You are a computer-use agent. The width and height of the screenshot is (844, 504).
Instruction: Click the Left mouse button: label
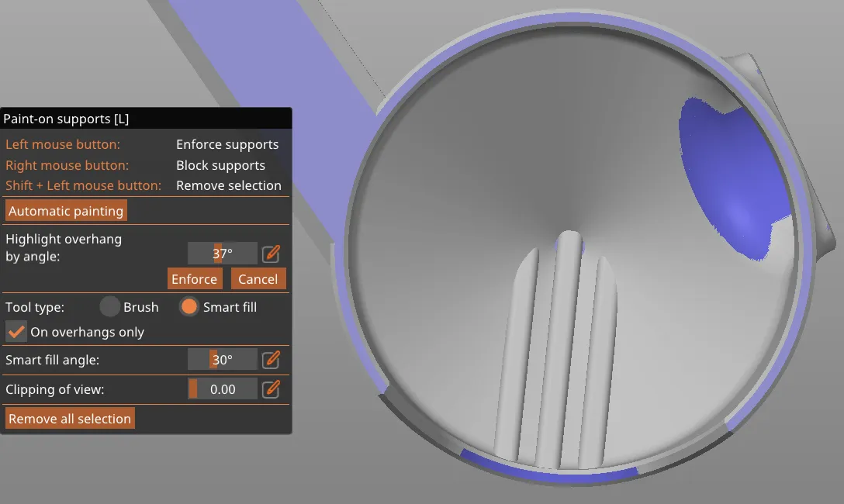coord(63,144)
